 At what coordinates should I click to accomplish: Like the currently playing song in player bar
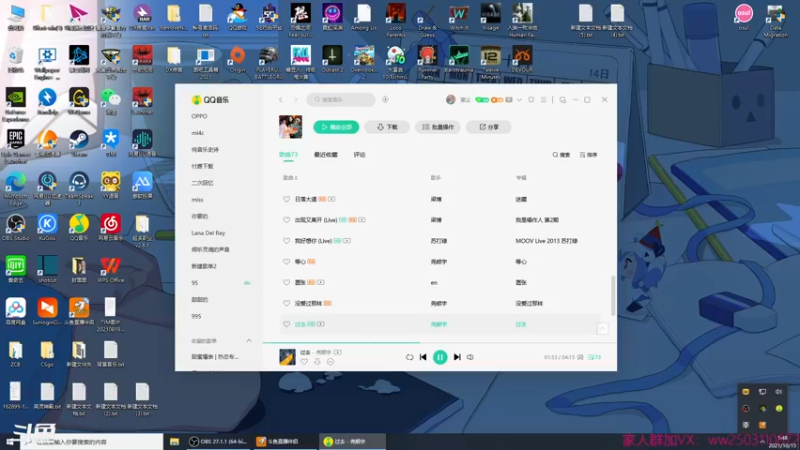pyautogui.click(x=304, y=362)
